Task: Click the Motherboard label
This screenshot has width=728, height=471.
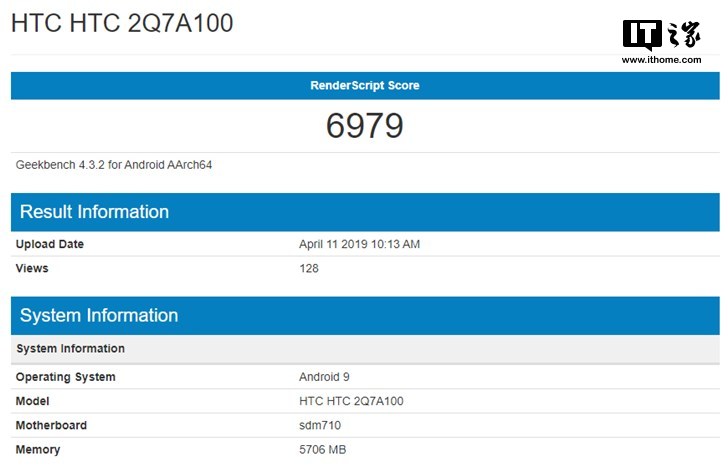Action: [51, 425]
